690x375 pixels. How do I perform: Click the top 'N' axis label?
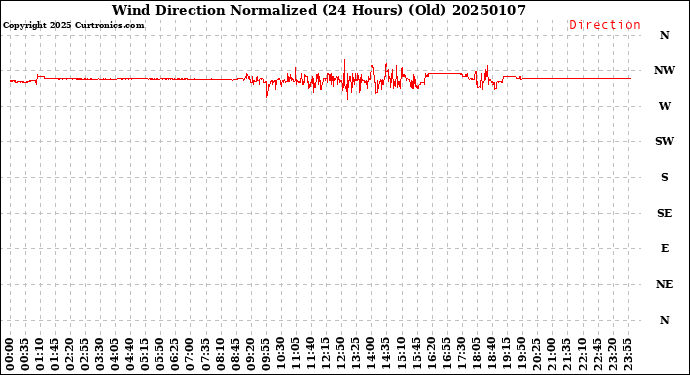pyautogui.click(x=664, y=35)
